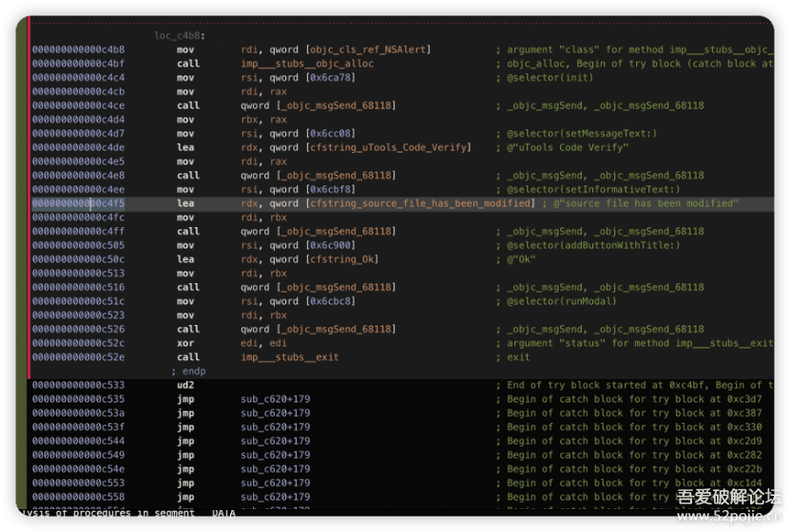Click the @"uTools Code Verify" comment
Image resolution: width=791 pixels, height=532 pixels.
point(568,147)
